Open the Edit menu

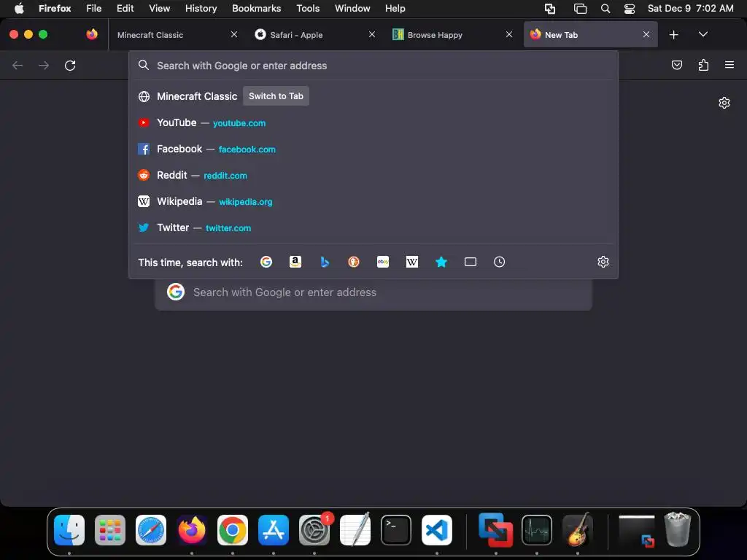(x=125, y=8)
